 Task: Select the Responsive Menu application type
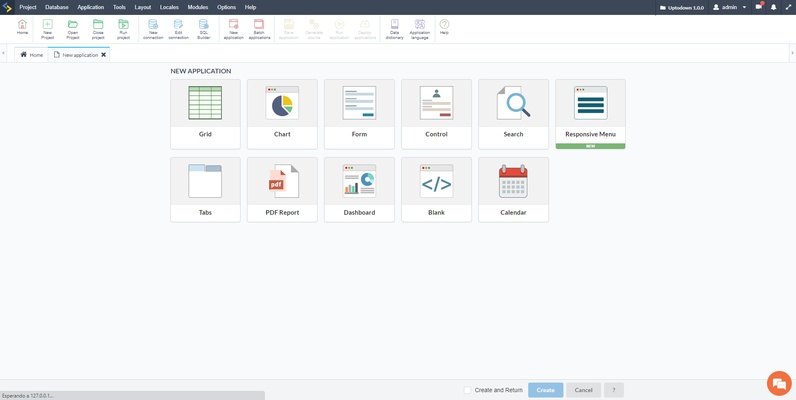click(590, 114)
